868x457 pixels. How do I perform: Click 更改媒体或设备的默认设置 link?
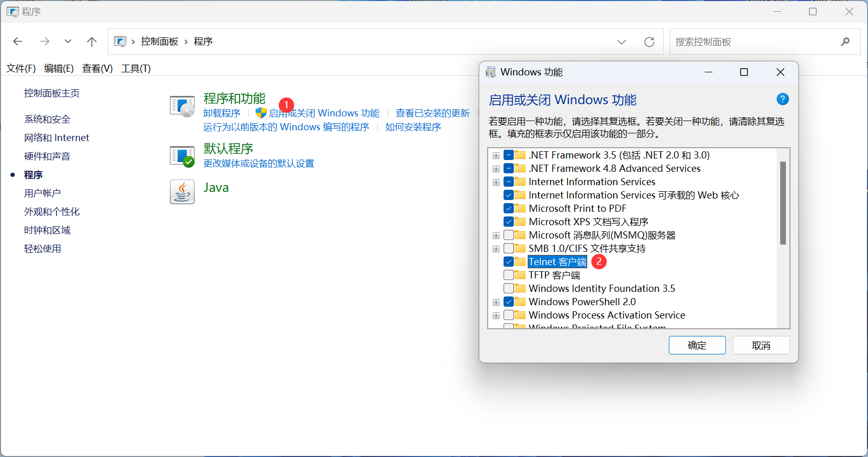coord(259,163)
